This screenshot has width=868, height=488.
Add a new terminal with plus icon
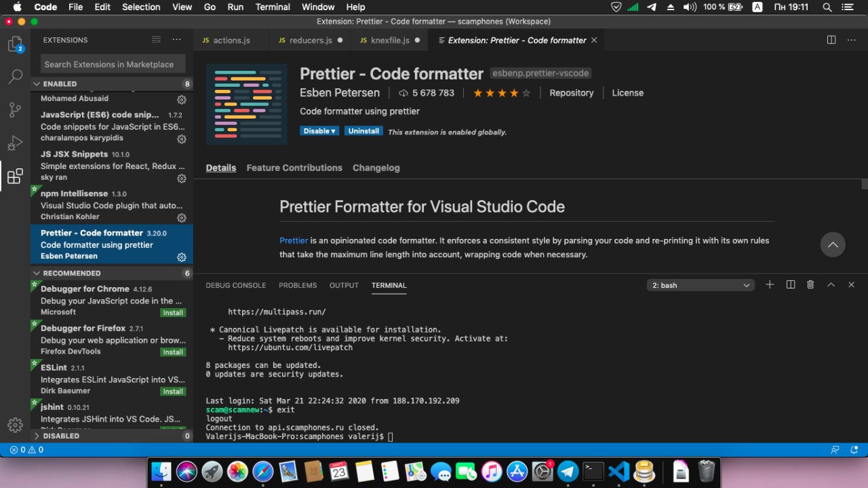click(x=770, y=285)
